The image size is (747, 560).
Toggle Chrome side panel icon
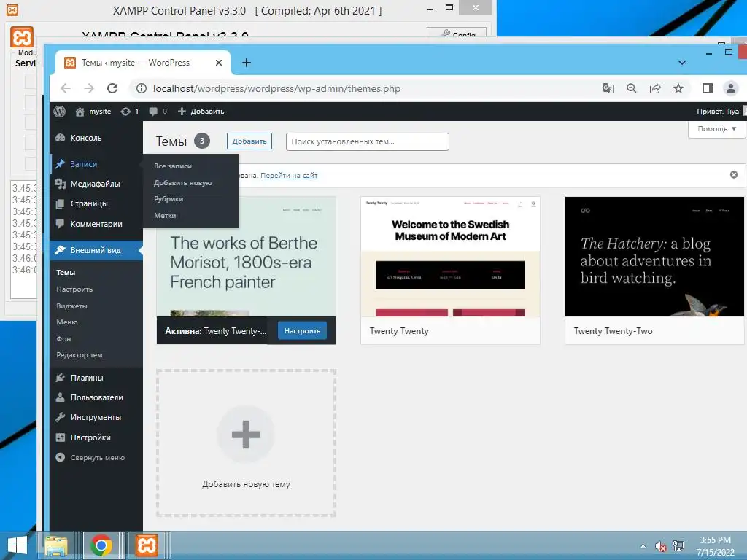[708, 88]
